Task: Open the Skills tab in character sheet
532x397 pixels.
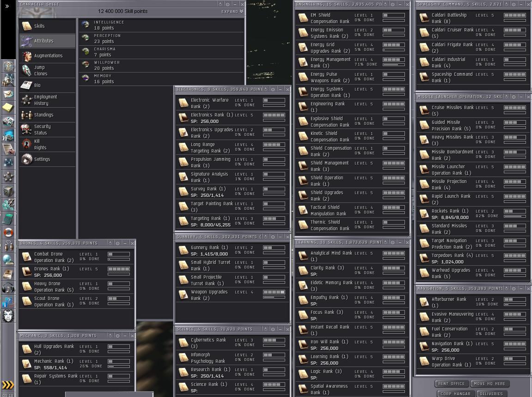Action: click(47, 26)
